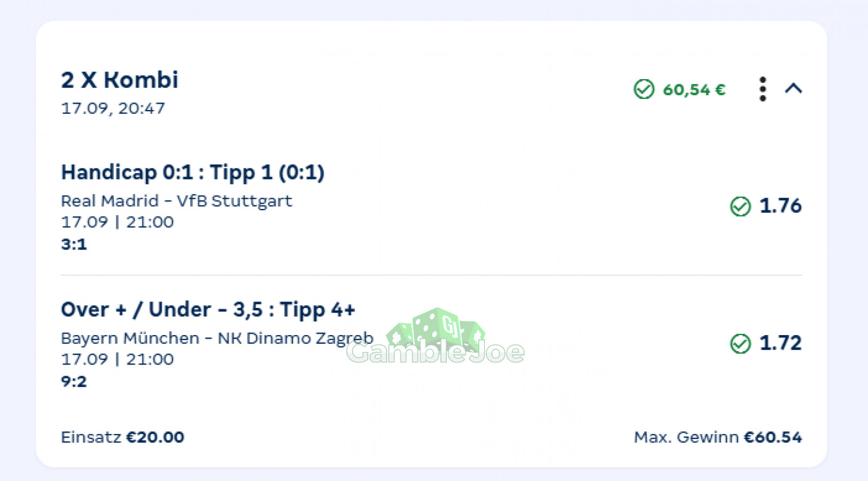
Task: Open the Handicap 0:1 : Tipp 1 selection
Action: 192,173
